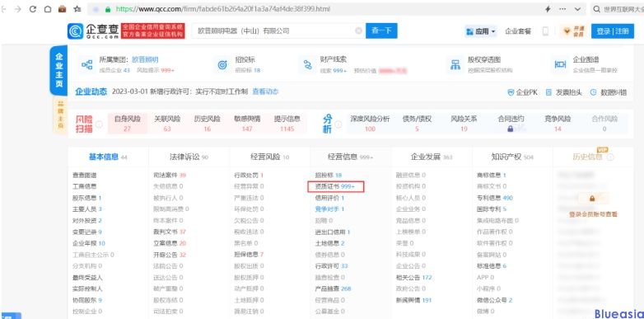Click the info icon beside 风险扫描
Screen dimensions: 644x319
coord(99,124)
